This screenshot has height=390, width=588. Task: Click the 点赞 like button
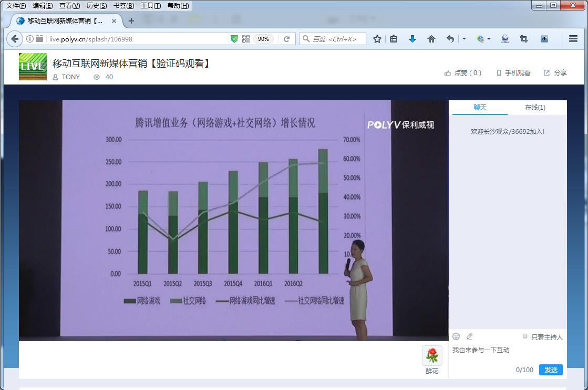(463, 72)
